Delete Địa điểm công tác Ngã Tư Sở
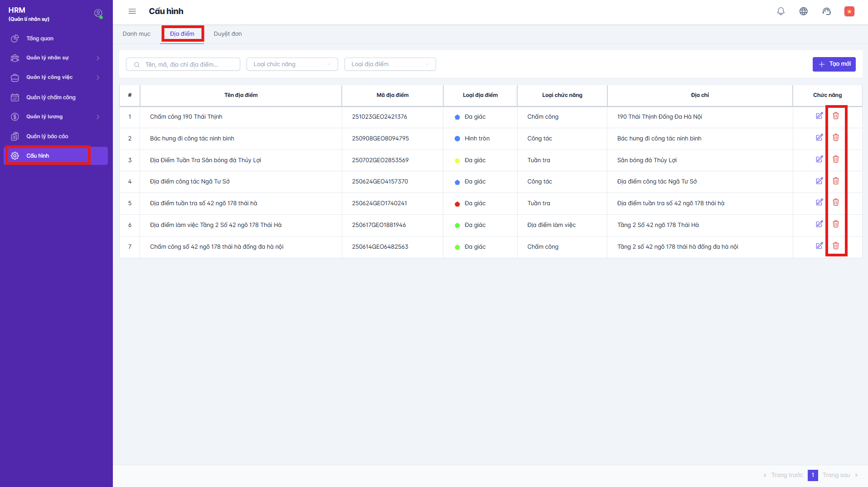 tap(835, 181)
